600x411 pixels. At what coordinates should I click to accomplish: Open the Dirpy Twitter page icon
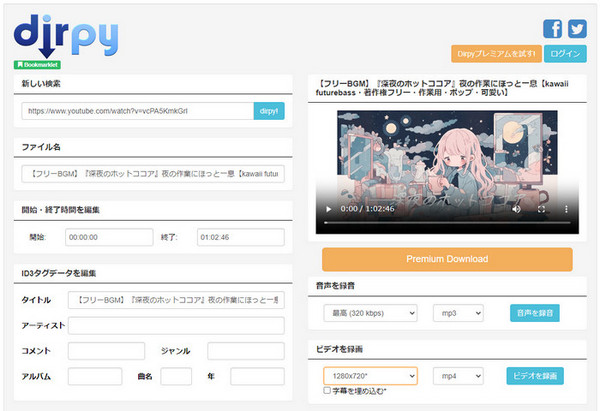[x=577, y=29]
